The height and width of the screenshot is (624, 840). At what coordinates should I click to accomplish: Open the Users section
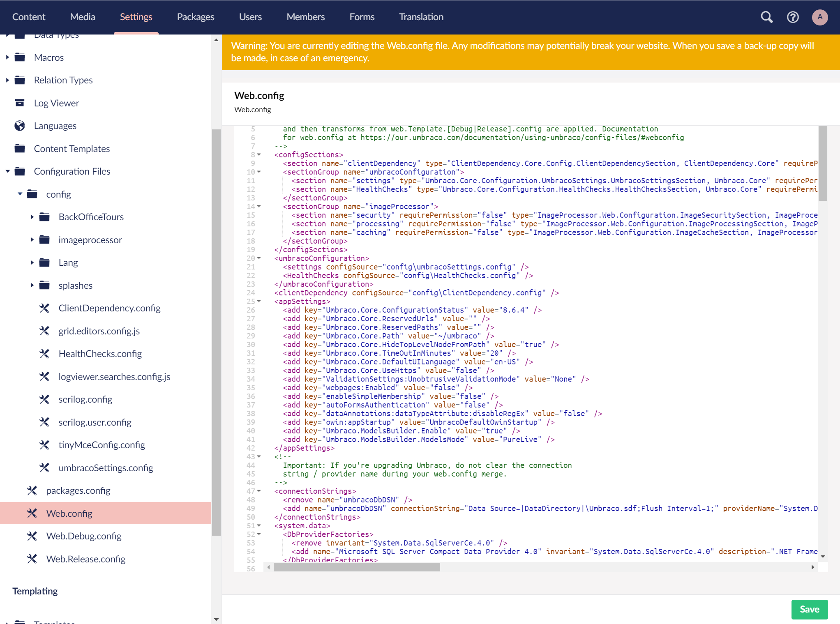(x=250, y=17)
